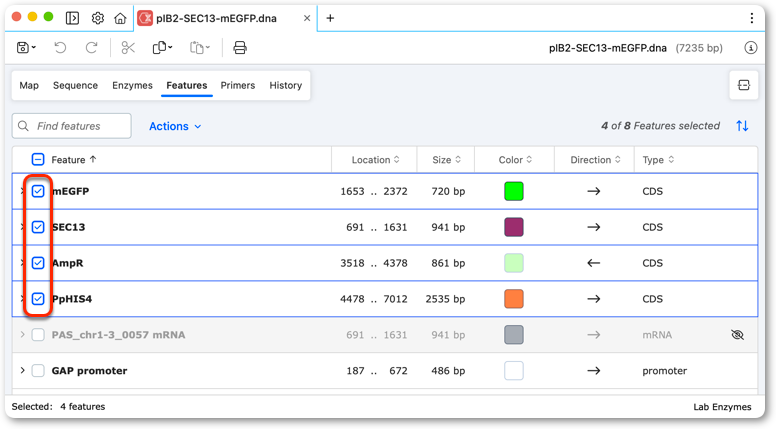
Task: Toggle the sidebar panel icon
Action: point(72,18)
